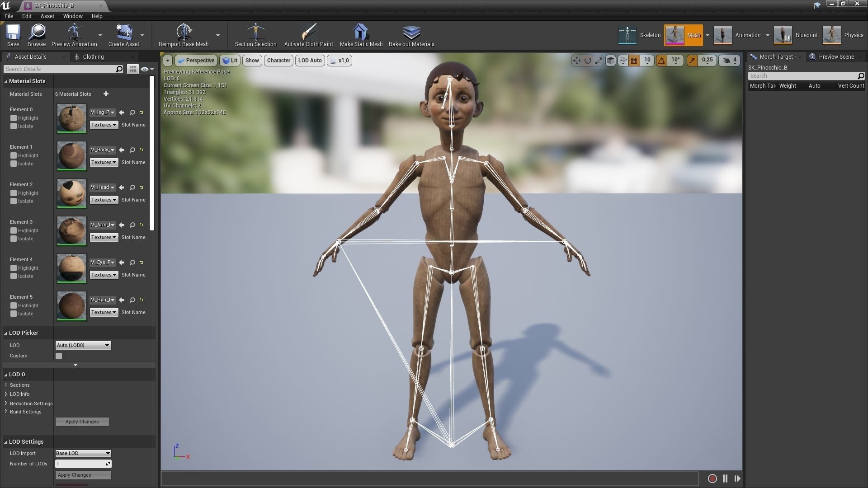Search the asset details icon
This screenshot has height=488, width=868.
click(x=119, y=69)
